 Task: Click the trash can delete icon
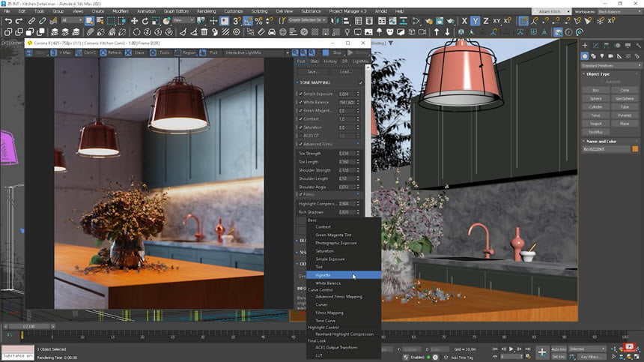[x=204, y=31]
